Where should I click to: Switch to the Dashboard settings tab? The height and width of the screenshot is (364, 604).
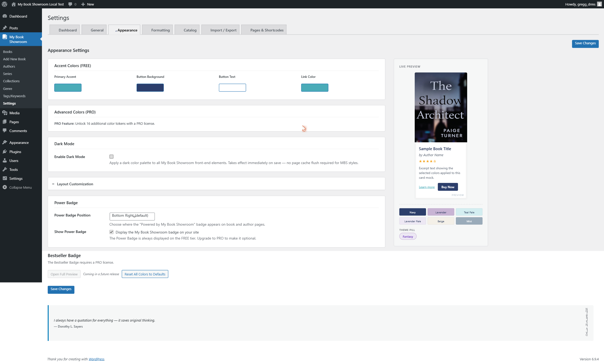pyautogui.click(x=65, y=30)
